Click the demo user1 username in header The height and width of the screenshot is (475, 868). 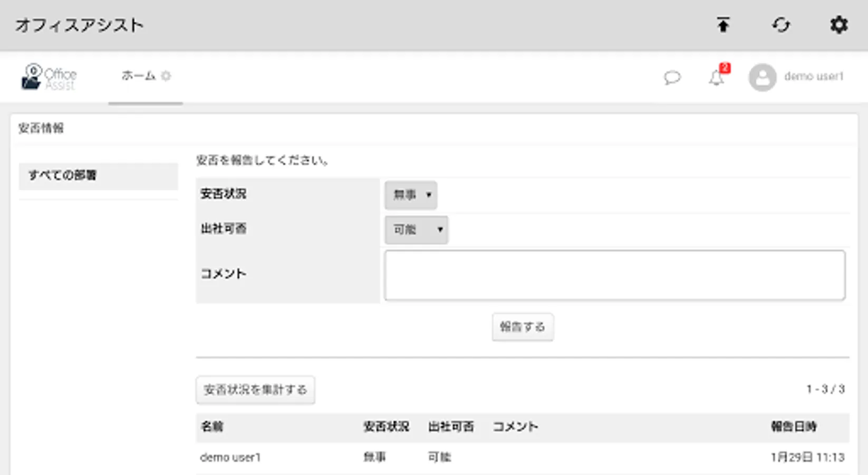click(x=814, y=77)
